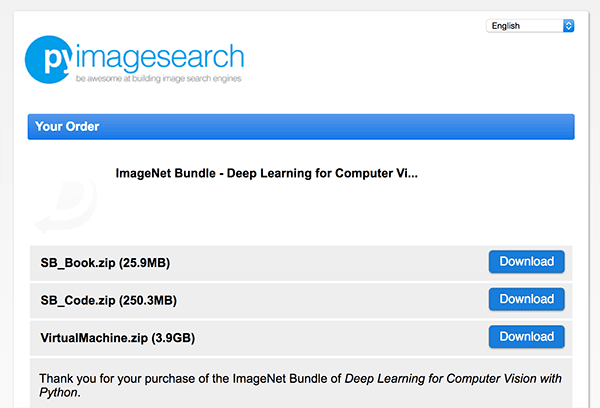Click the blue arrows on language selector

pyautogui.click(x=569, y=26)
